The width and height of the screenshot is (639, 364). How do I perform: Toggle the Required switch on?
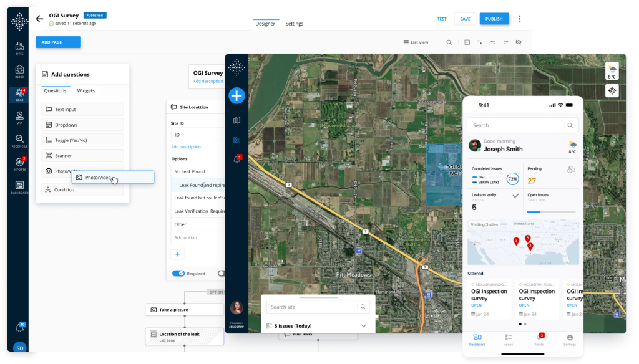[178, 274]
